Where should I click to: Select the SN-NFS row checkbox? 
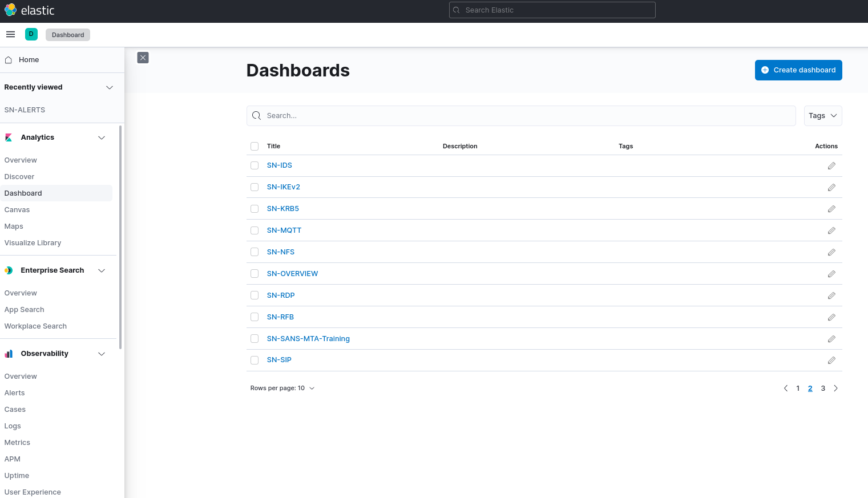pos(255,252)
